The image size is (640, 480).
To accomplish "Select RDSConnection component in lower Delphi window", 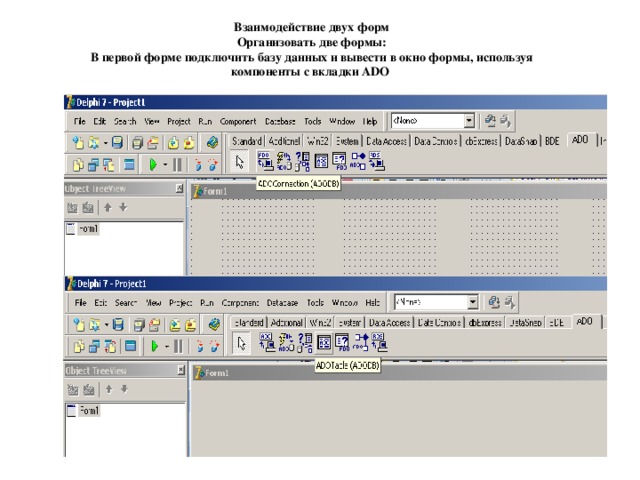I will pos(379,342).
